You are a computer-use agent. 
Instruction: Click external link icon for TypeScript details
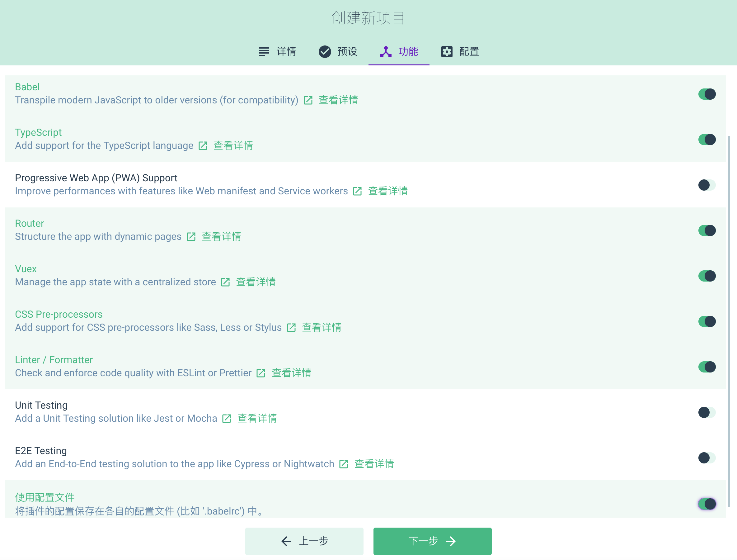point(203,146)
